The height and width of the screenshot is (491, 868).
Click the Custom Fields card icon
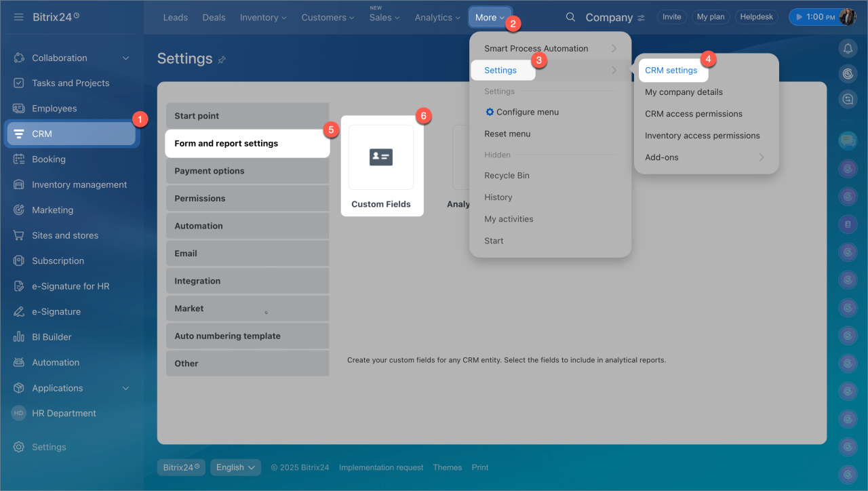(380, 157)
